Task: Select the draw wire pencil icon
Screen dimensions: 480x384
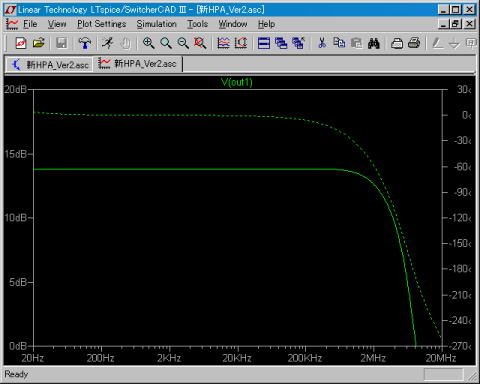Action: pyautogui.click(x=437, y=43)
